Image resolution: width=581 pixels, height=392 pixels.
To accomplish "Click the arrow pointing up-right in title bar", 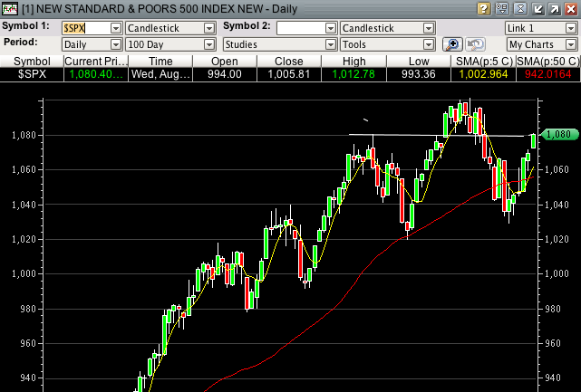I will point(554,9).
